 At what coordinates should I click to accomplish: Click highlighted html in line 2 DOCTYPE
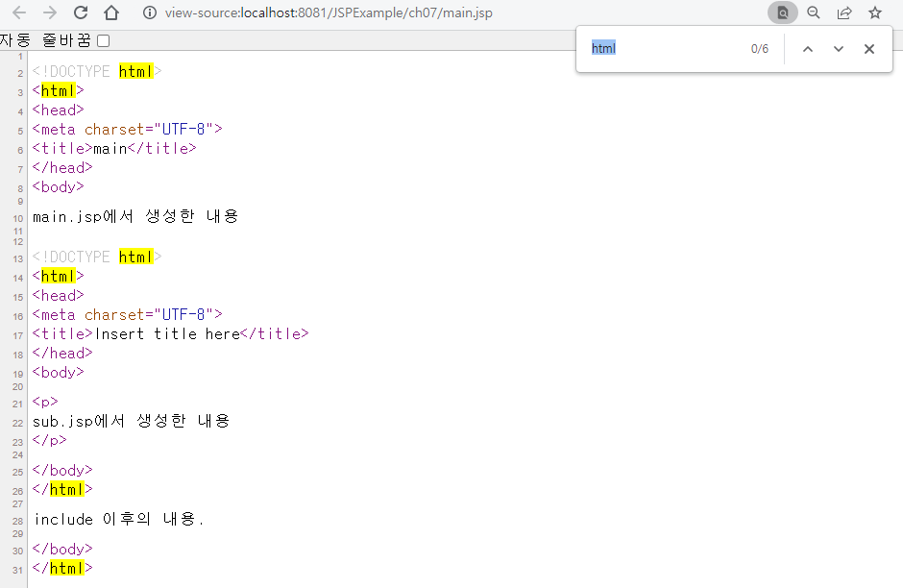pos(135,71)
